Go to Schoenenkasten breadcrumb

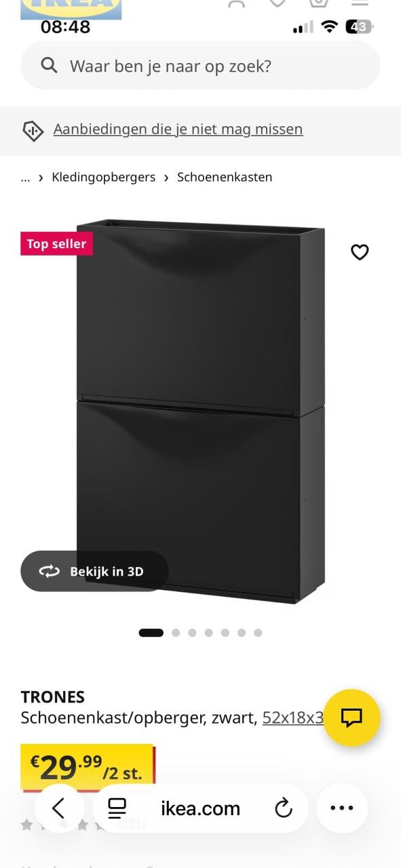[x=225, y=177]
